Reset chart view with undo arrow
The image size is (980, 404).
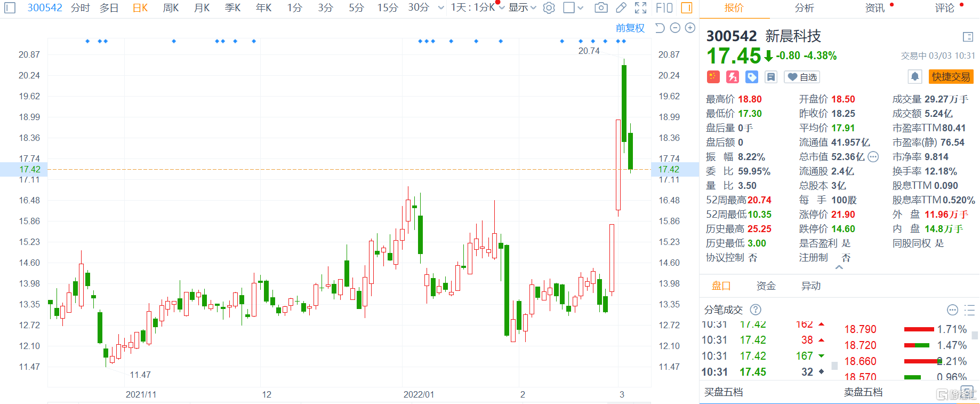[660, 28]
